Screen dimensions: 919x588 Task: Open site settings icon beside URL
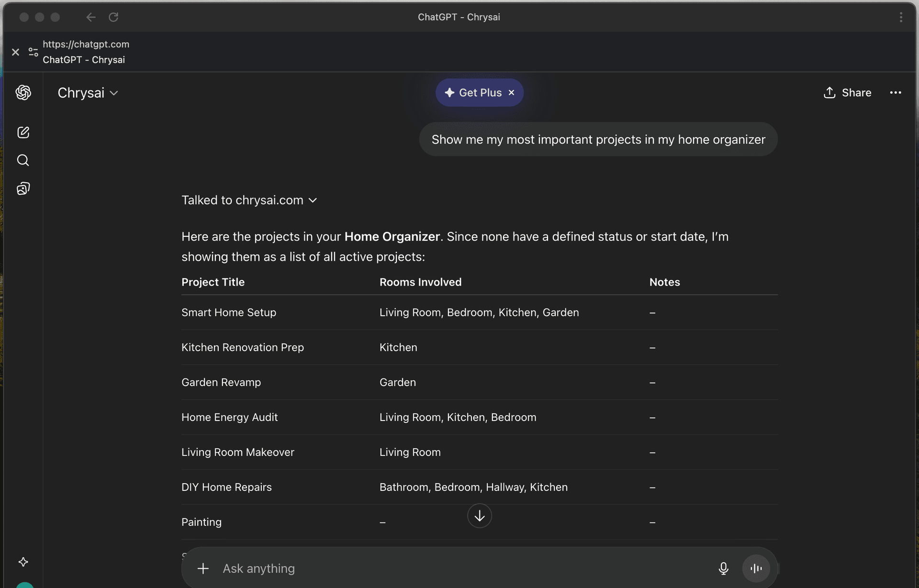pyautogui.click(x=33, y=52)
